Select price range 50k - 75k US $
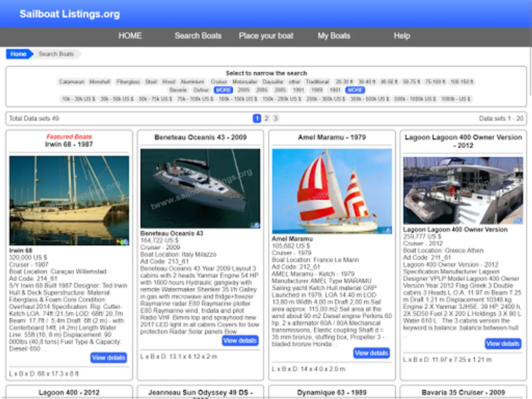The image size is (532, 399). click(155, 99)
